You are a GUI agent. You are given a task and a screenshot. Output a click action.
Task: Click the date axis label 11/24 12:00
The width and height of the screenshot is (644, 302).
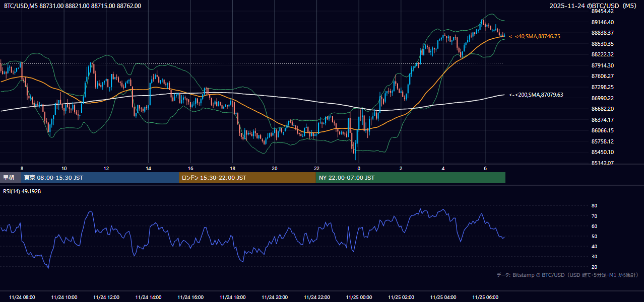106,297
